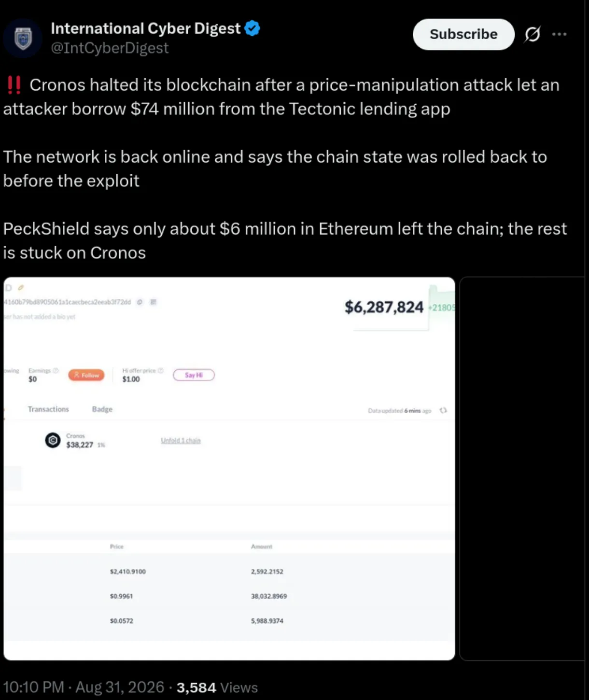
Task: Open International Cyber Digest profile avatar
Action: 23,38
